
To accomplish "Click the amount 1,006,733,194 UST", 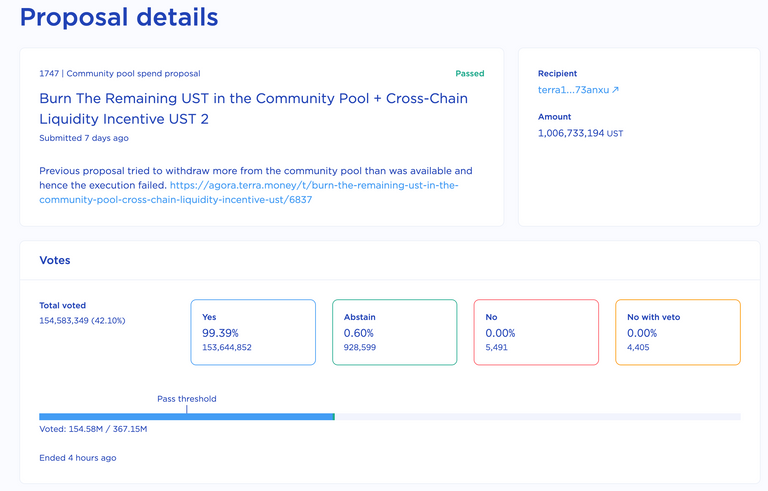I will coord(580,133).
